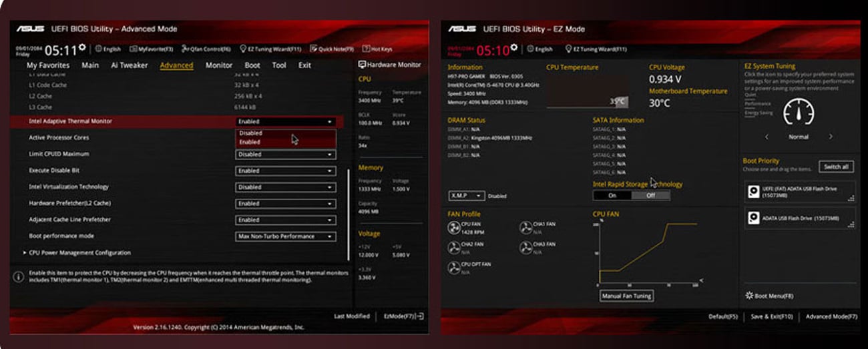Image resolution: width=868 pixels, height=349 pixels.
Task: Switch to Exit tab
Action: coord(304,65)
